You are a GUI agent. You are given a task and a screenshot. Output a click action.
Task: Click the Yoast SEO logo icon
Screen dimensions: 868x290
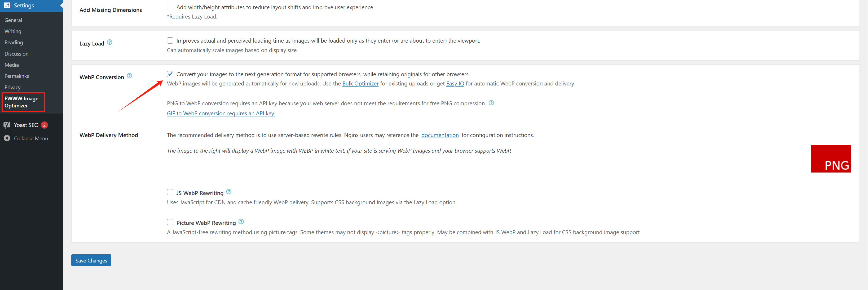[7, 125]
